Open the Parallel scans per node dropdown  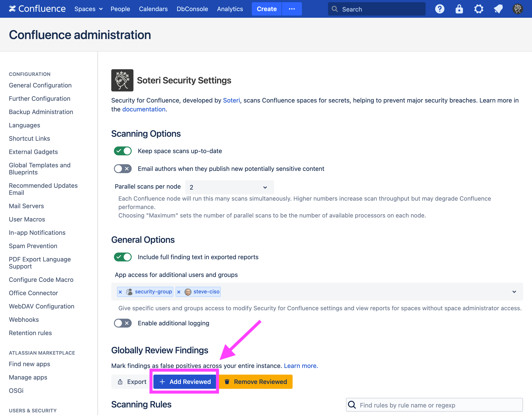coord(229,187)
